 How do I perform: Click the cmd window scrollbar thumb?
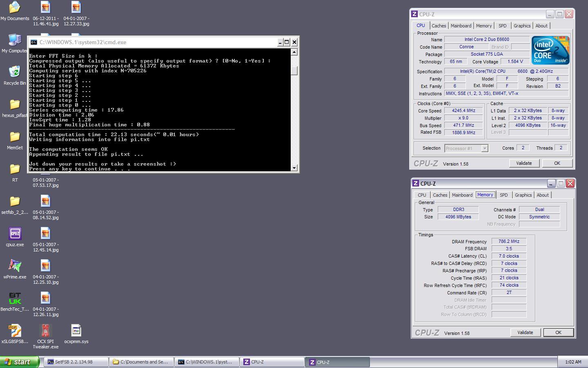tap(294, 70)
